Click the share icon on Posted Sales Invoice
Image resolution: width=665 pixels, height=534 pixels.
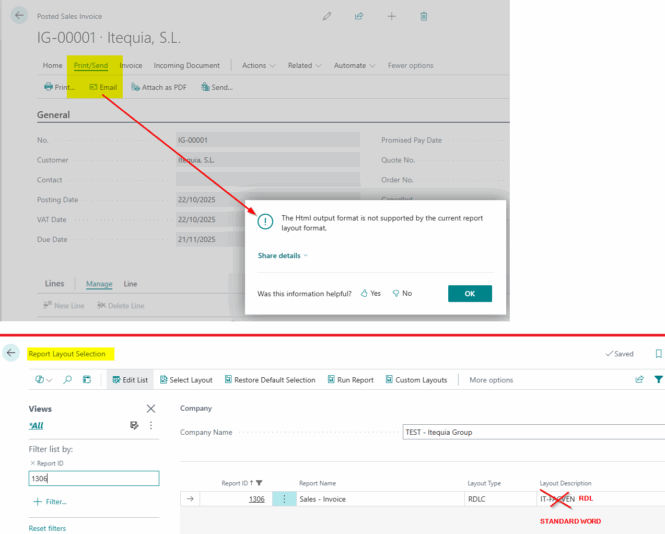coord(359,16)
